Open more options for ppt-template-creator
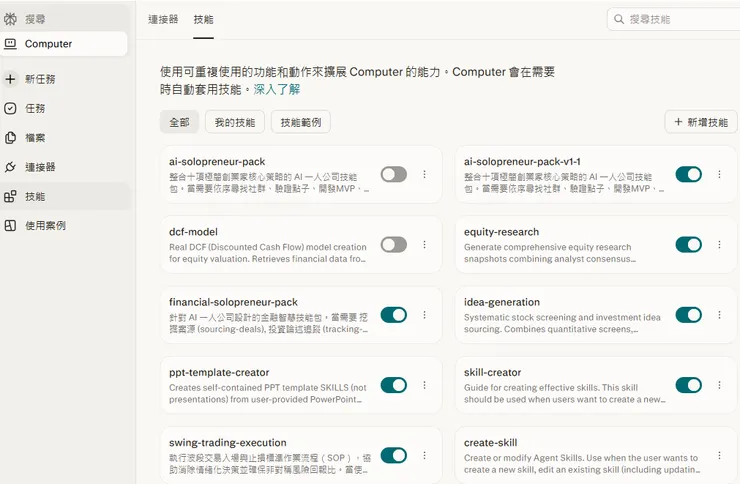The height and width of the screenshot is (484, 740). pos(424,385)
